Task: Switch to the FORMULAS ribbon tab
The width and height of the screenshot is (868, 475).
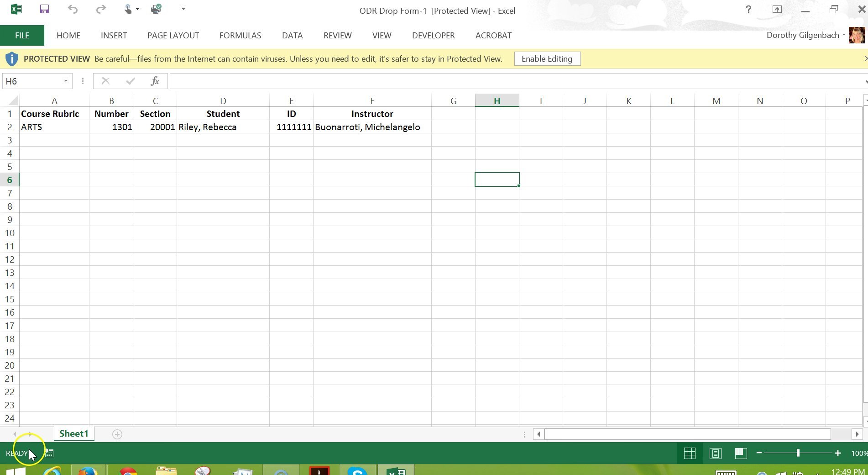Action: click(x=240, y=35)
